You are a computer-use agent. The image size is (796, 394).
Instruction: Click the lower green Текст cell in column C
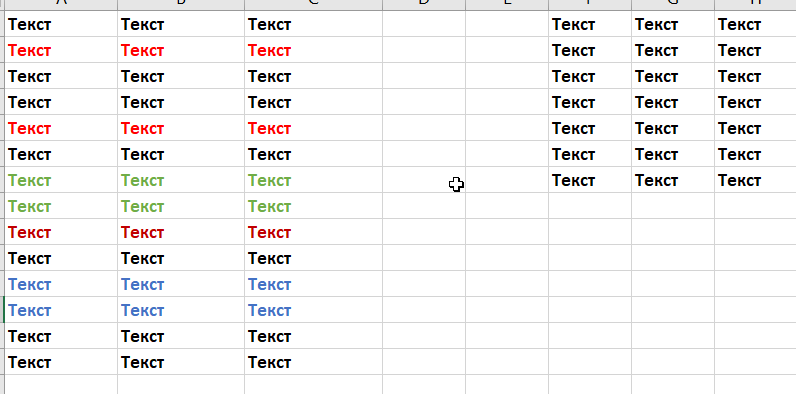313,206
